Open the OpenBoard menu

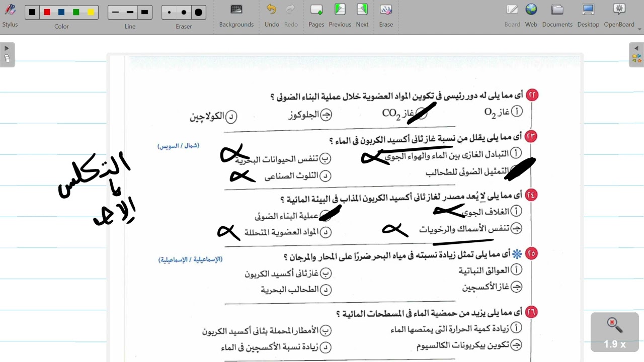click(619, 15)
